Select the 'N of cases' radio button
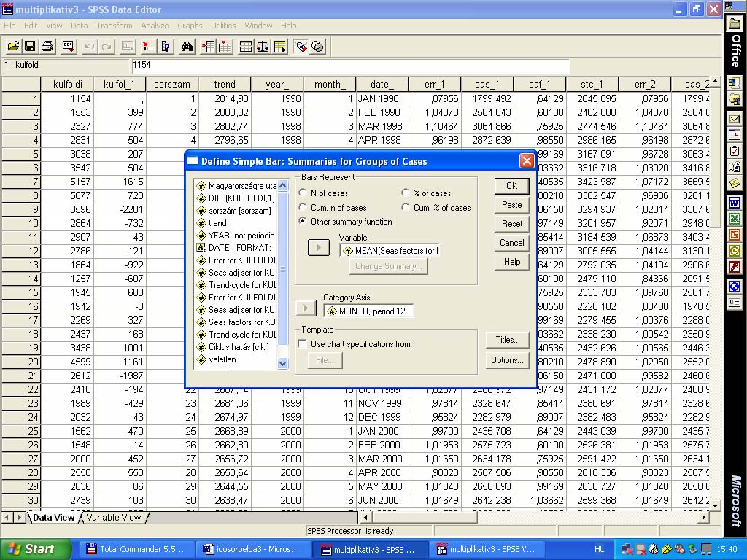This screenshot has width=747, height=560. point(303,192)
